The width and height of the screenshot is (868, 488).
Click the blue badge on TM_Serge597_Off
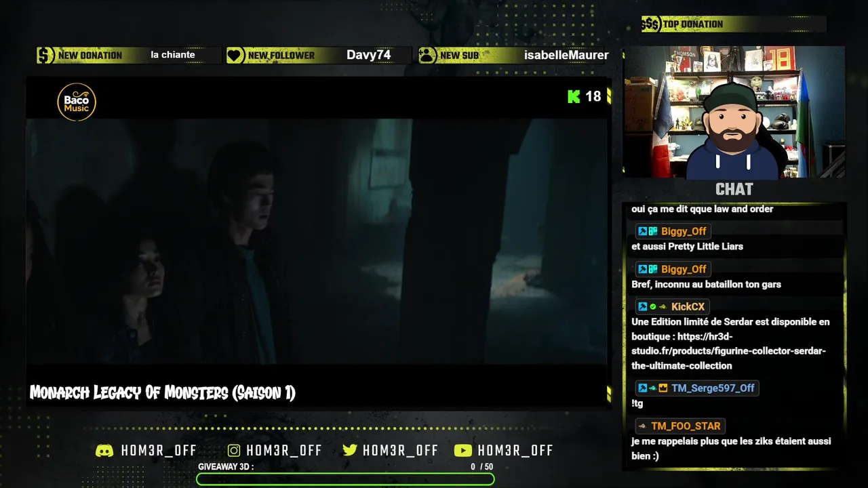click(x=642, y=388)
